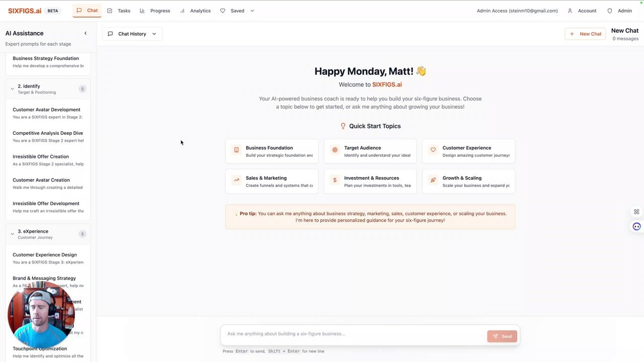
Task: Select the Customer Experience heart icon
Action: 433,150
